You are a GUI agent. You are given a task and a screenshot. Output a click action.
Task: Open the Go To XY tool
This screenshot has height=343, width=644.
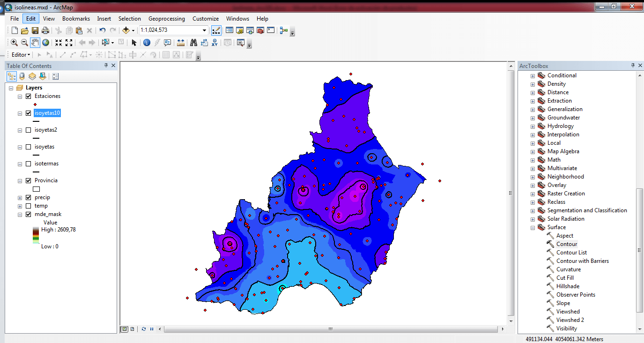pos(215,43)
